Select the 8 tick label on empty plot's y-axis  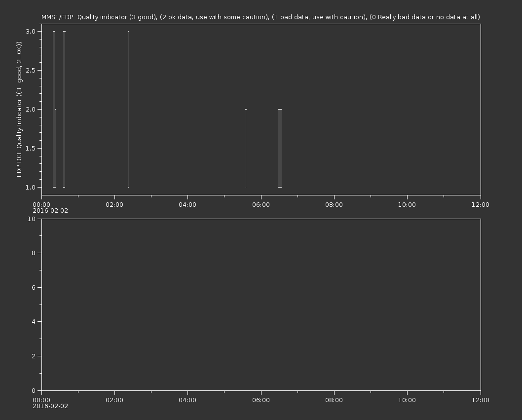(x=34, y=253)
